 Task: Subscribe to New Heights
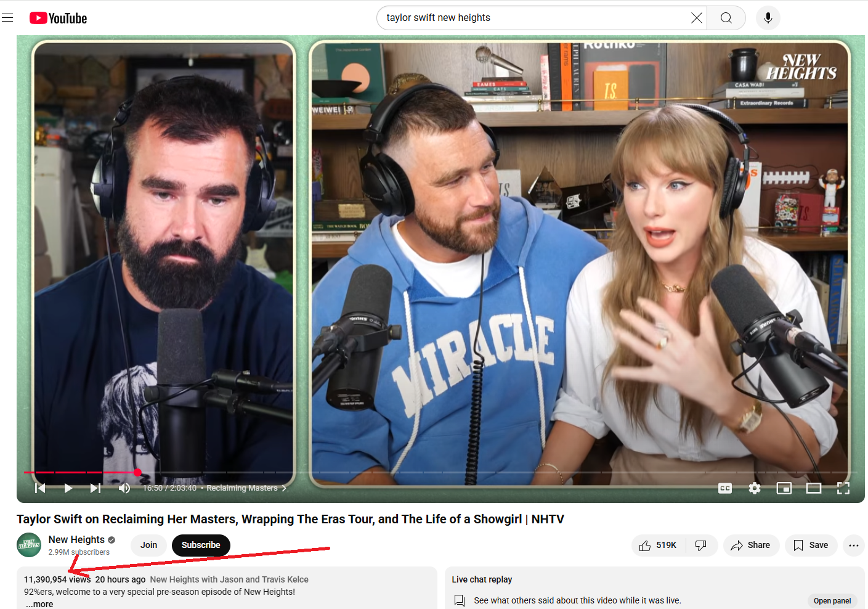[x=201, y=545]
